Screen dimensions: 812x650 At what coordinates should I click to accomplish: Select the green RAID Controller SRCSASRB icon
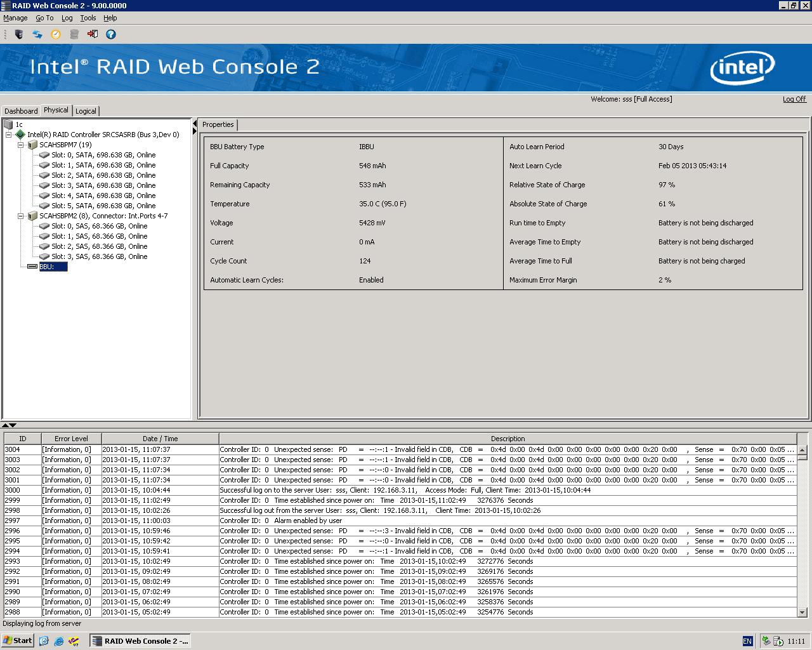[20, 135]
